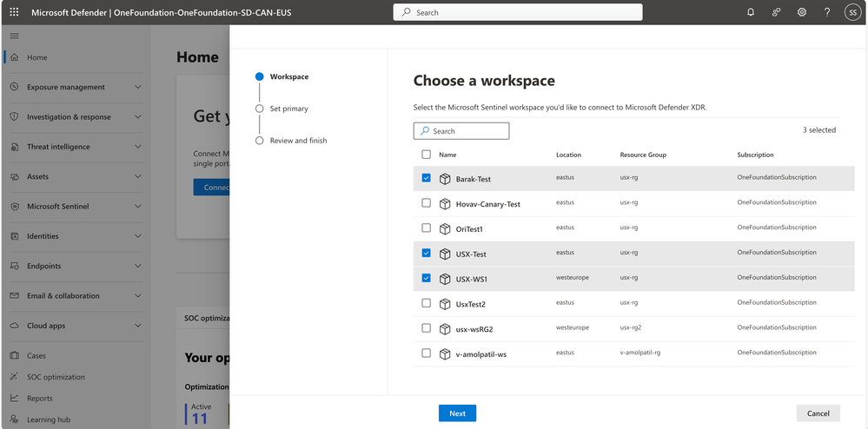Check the UsxTest2 workspace checkbox
This screenshot has height=429, width=868.
pyautogui.click(x=427, y=303)
